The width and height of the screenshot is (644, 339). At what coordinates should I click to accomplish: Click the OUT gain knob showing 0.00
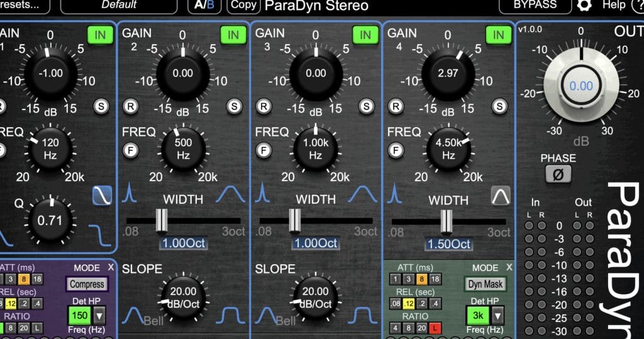pyautogui.click(x=581, y=86)
